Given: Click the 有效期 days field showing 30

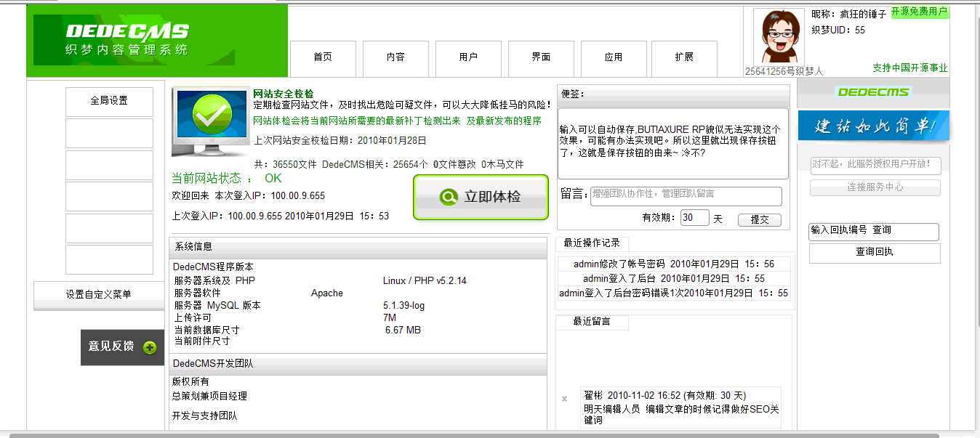Looking at the screenshot, I should click(695, 218).
